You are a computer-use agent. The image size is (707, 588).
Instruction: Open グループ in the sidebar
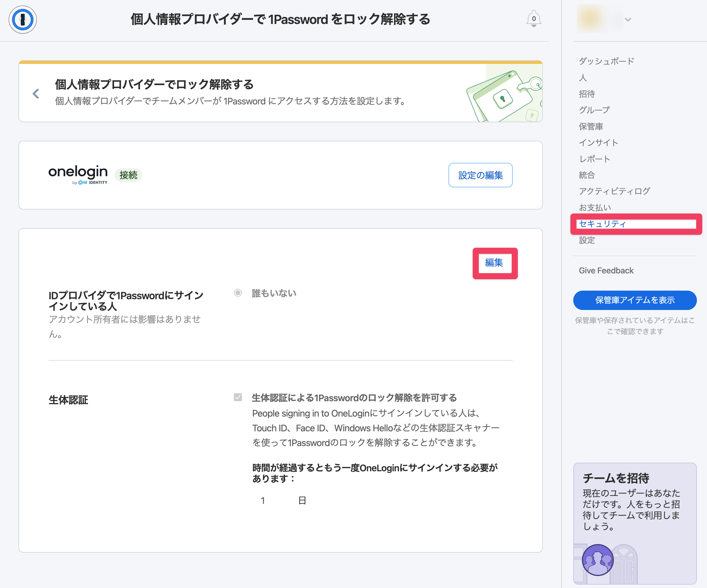click(594, 110)
